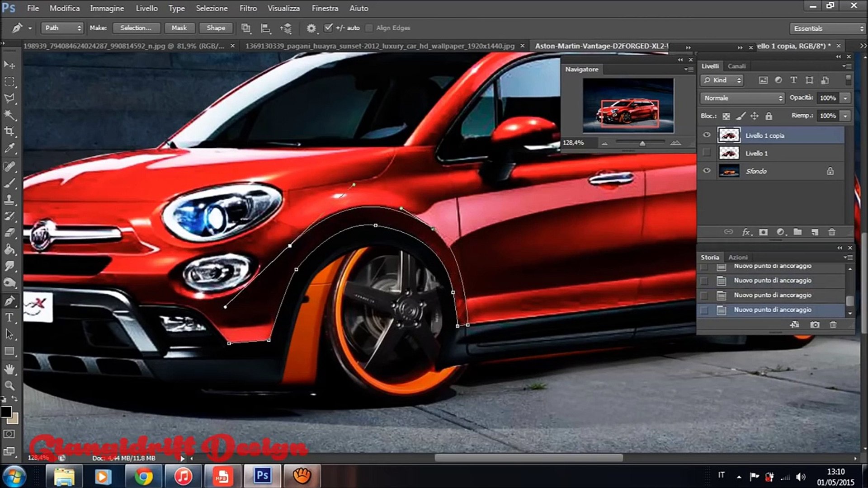868x488 pixels.
Task: Toggle the auto add/delete checkbox
Action: 329,28
